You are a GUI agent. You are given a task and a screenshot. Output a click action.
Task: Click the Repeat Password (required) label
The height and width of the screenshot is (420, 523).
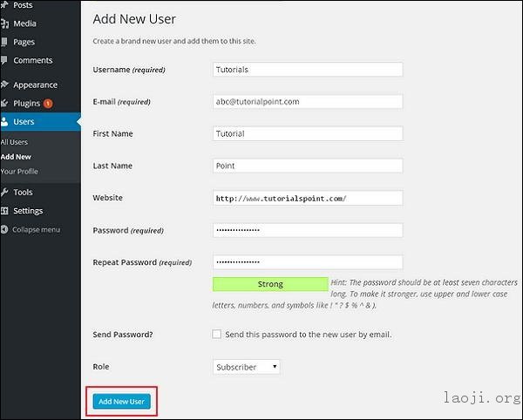142,262
